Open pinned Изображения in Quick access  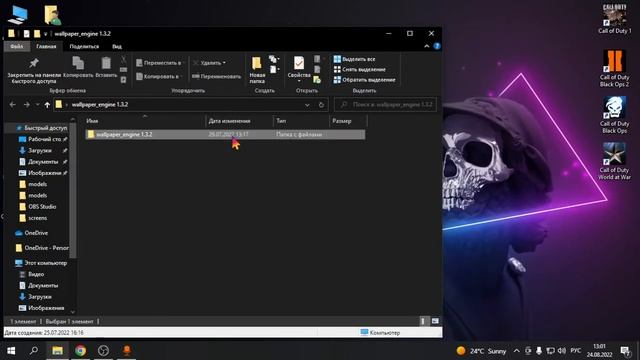click(x=43, y=173)
